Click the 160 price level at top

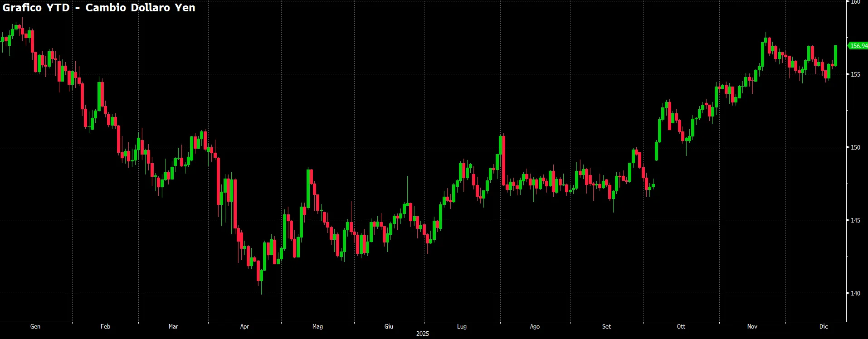[855, 2]
